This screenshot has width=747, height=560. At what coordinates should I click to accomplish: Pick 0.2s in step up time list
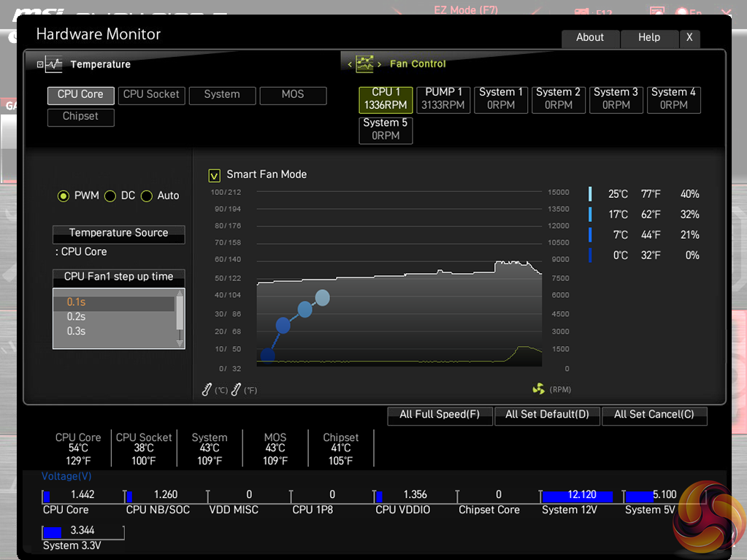click(x=77, y=317)
